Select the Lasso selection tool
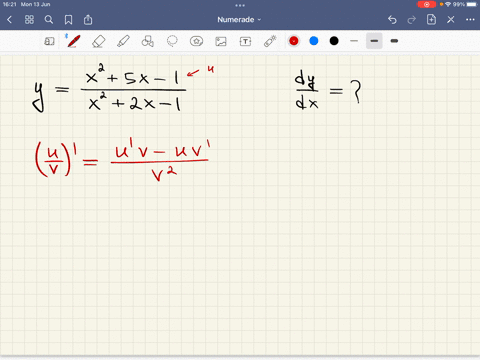Screen dimensions: 480x360 pos(172,41)
